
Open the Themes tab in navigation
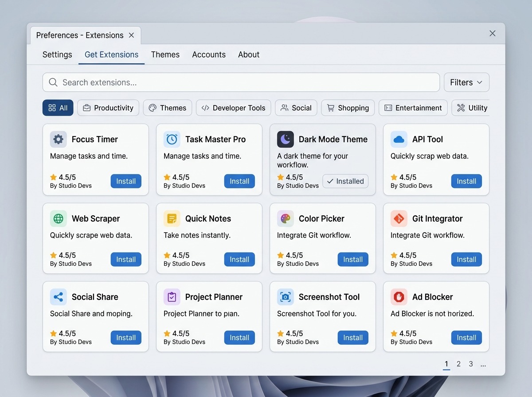[x=165, y=54]
